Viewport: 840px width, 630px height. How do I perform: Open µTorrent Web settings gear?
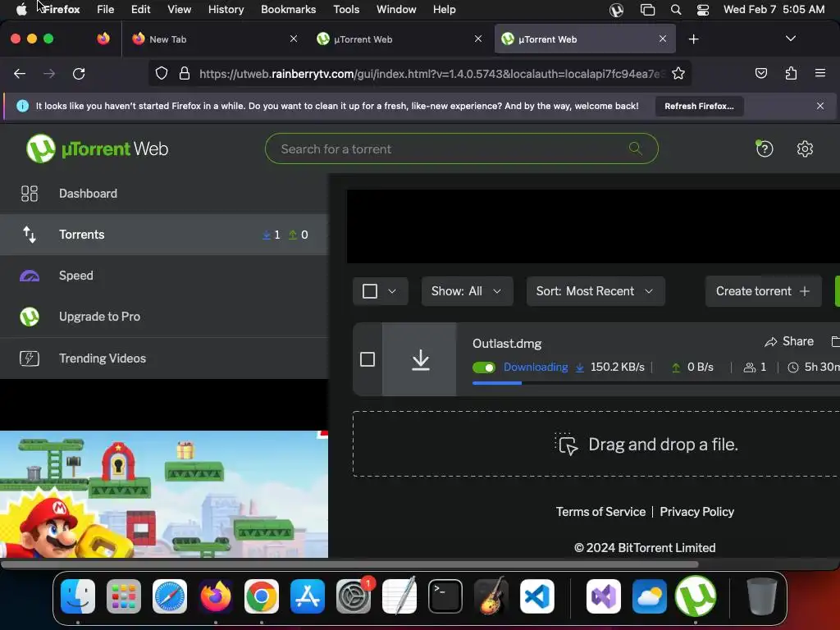(x=805, y=148)
